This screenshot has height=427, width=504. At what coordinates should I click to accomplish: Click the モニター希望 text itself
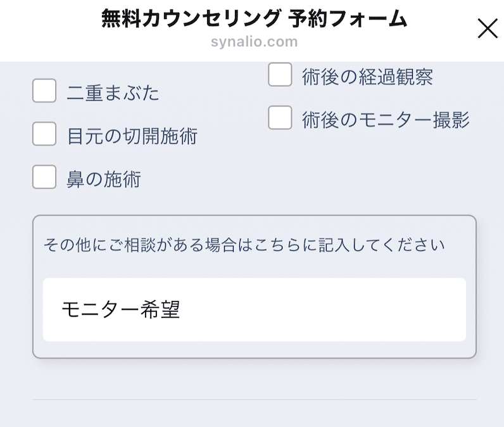tap(120, 309)
